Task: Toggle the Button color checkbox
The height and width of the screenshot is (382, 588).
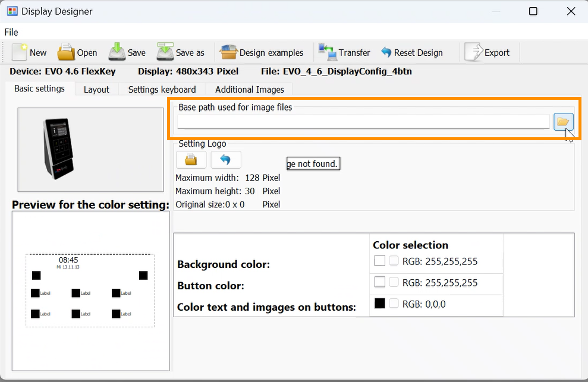Action: (x=394, y=282)
